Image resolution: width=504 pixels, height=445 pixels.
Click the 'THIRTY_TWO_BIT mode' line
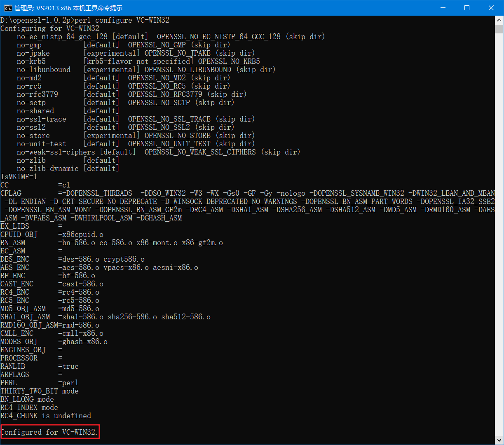tap(40, 391)
